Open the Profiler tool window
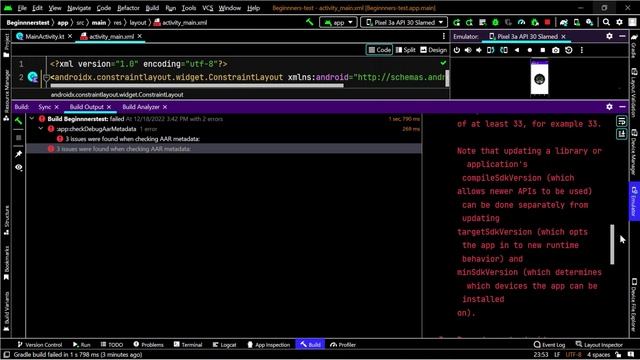Image resolution: width=640 pixels, height=360 pixels. (343, 344)
